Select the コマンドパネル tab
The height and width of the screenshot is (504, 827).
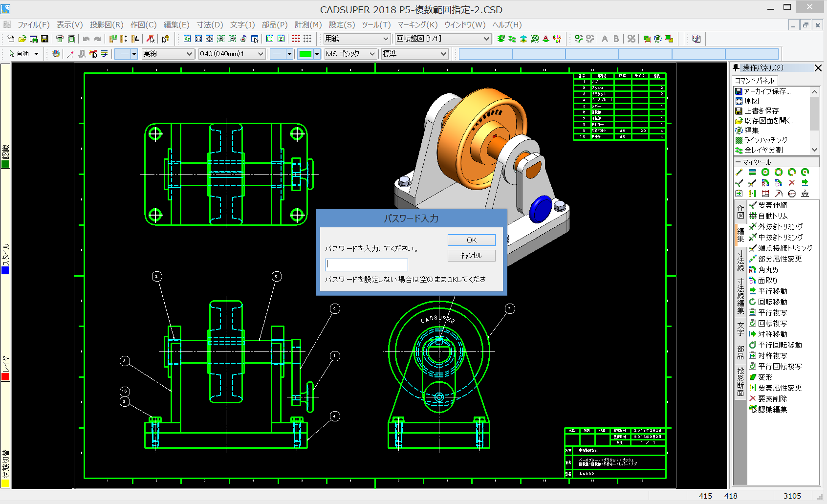click(755, 80)
